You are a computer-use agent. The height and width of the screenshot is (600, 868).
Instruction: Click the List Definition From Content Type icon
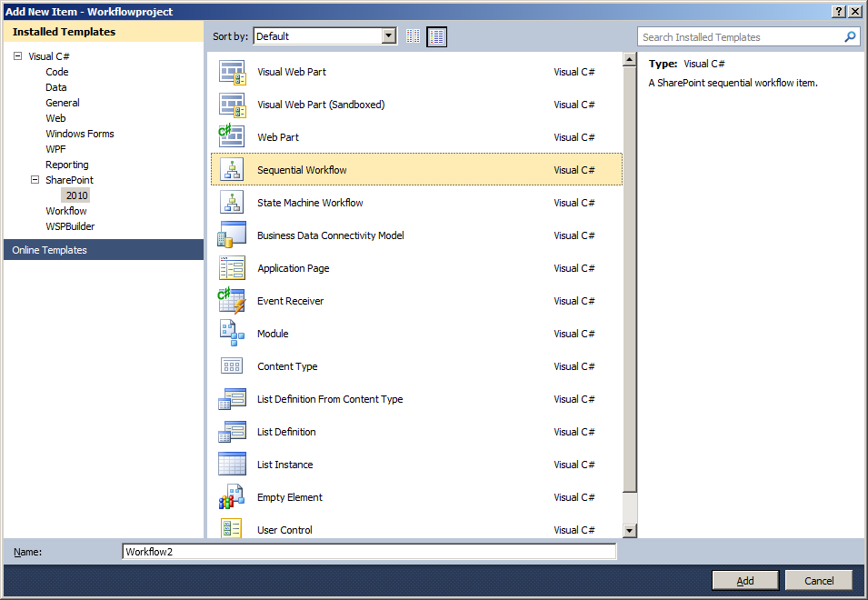pos(232,399)
